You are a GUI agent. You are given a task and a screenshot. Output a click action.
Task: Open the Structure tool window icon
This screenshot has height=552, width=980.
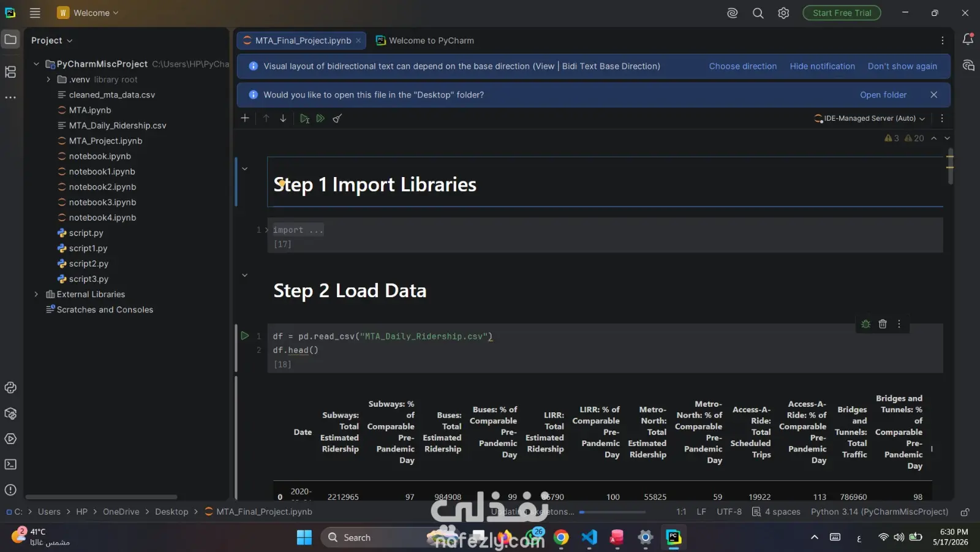click(10, 72)
